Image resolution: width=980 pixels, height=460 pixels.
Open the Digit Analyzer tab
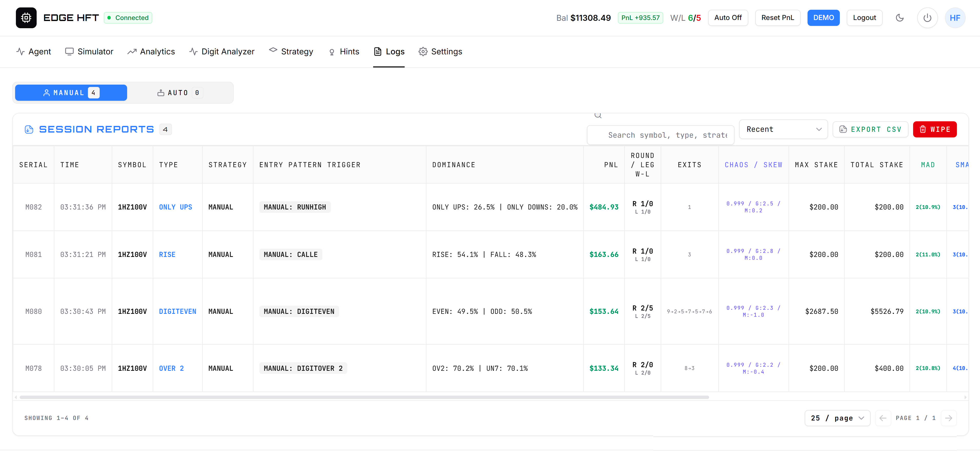(222, 51)
